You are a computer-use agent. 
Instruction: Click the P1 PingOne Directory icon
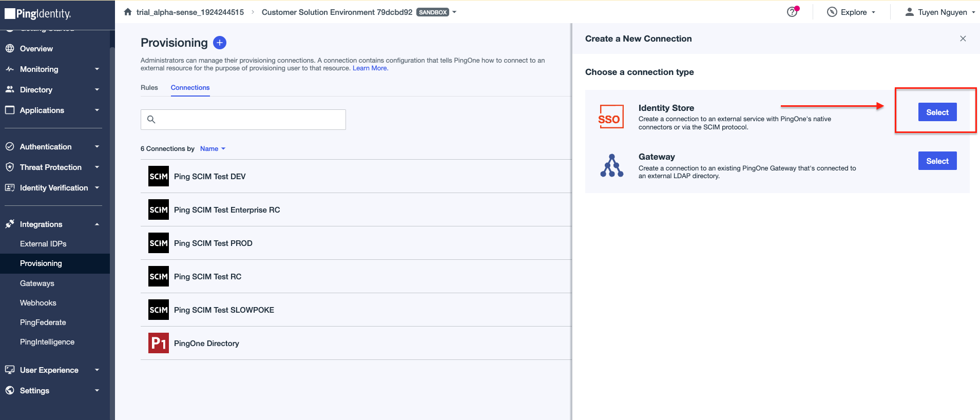(159, 343)
